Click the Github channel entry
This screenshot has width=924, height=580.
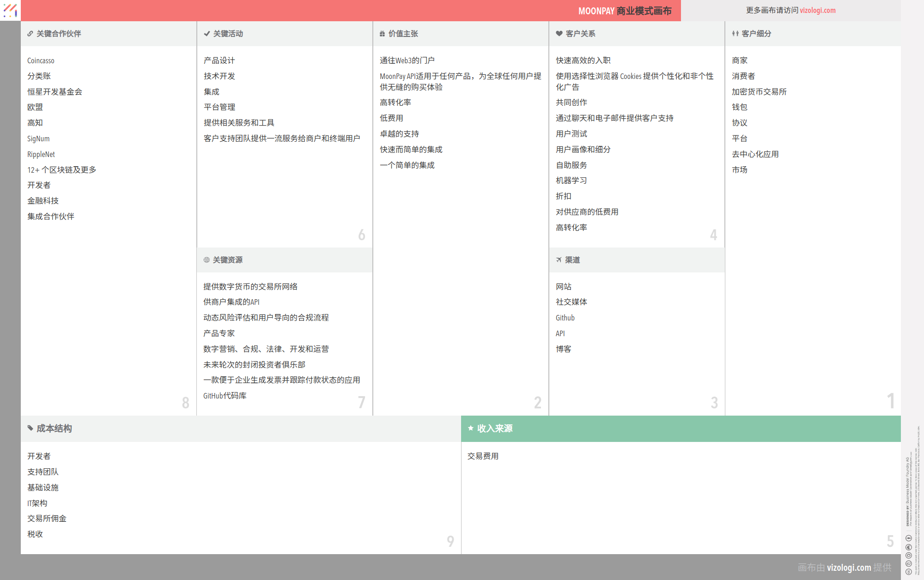click(x=565, y=318)
